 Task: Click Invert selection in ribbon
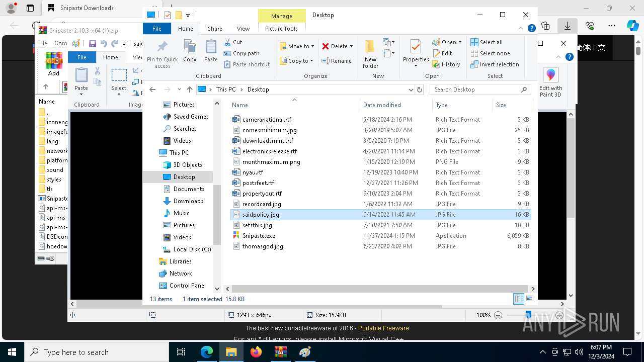coord(495,64)
